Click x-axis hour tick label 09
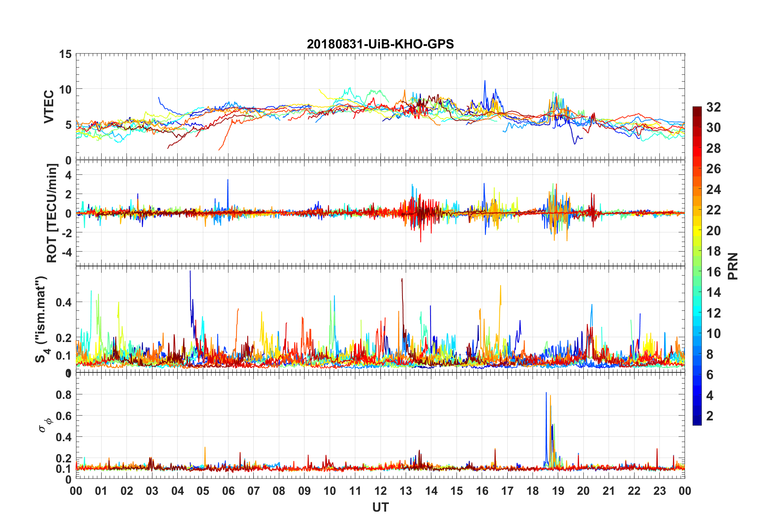 pos(304,491)
